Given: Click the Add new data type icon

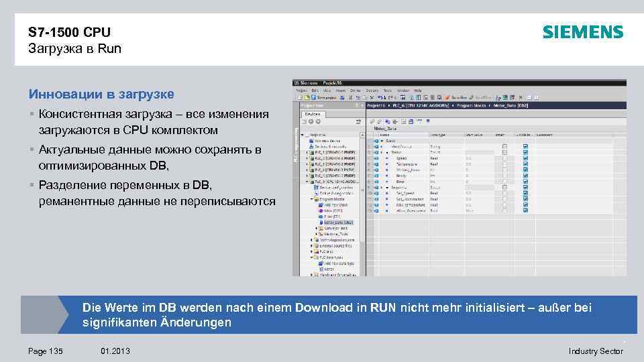Looking at the screenshot, I should click(x=321, y=263).
